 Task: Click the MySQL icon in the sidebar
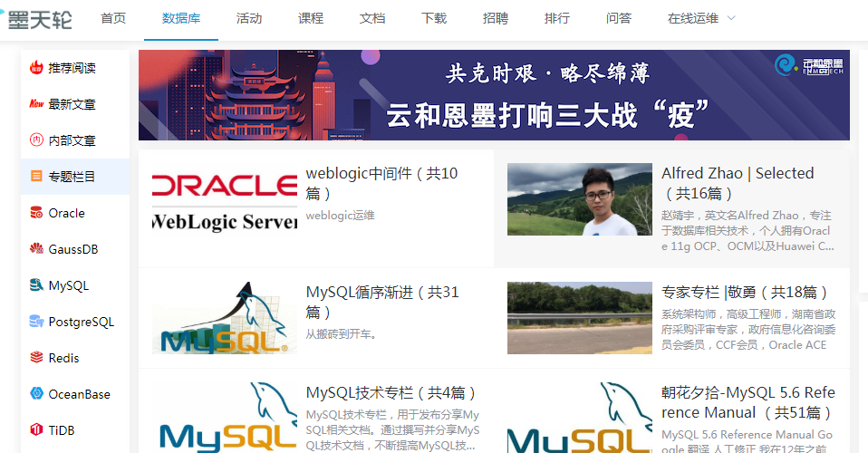click(36, 285)
